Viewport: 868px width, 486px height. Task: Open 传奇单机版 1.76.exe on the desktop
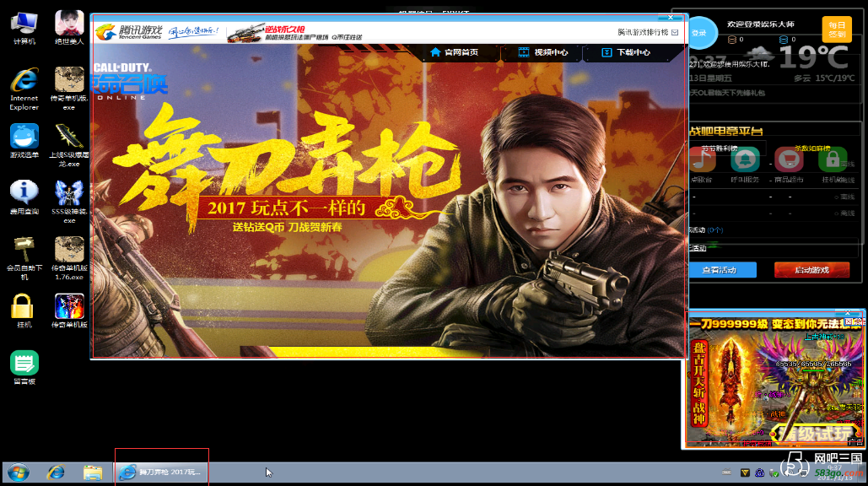click(69, 258)
